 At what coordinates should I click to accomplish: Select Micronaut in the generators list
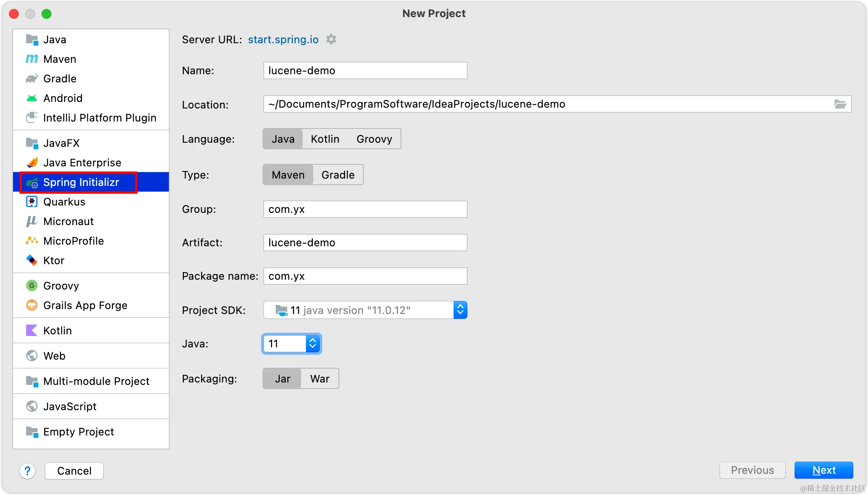click(68, 221)
